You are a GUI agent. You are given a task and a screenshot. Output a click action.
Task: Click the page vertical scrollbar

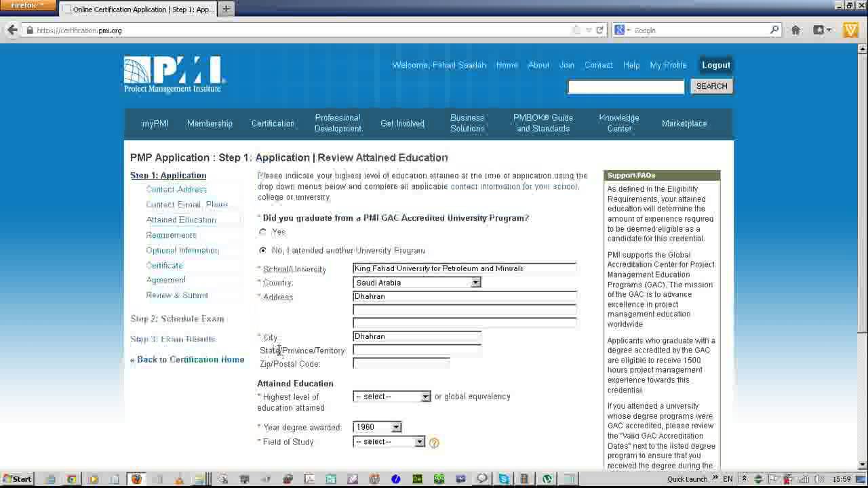pos(863,258)
